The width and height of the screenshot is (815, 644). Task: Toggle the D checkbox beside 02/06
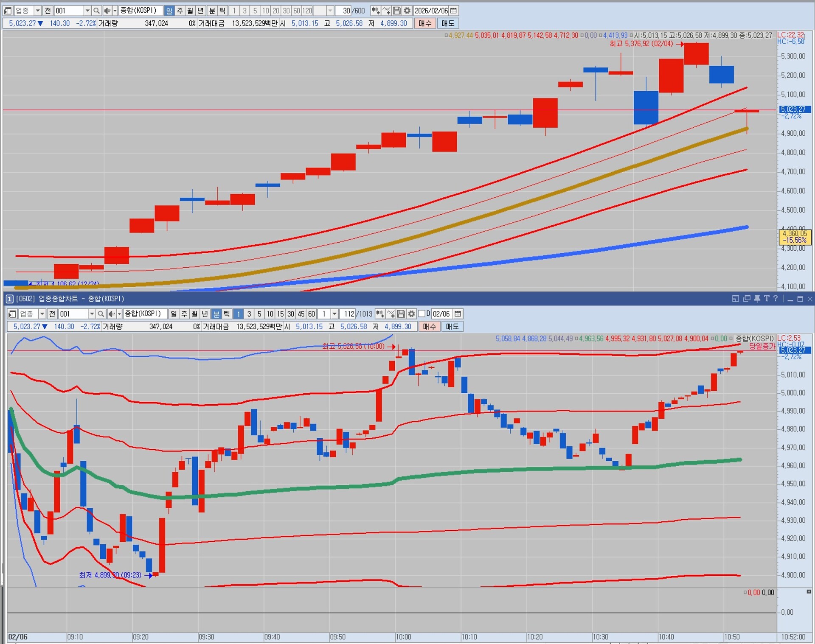click(x=422, y=314)
